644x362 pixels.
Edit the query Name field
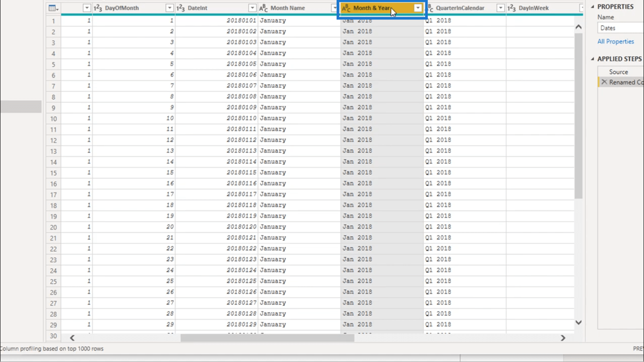[620, 28]
